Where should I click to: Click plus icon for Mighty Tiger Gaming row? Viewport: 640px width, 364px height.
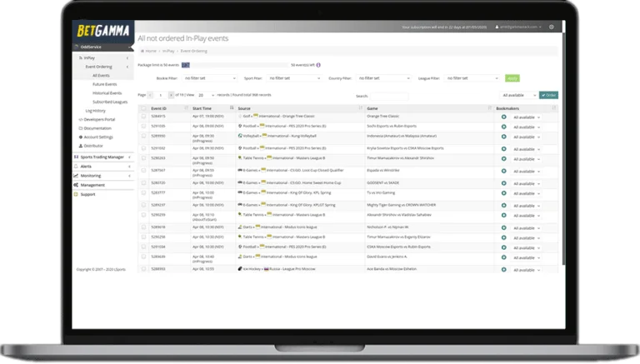point(503,205)
